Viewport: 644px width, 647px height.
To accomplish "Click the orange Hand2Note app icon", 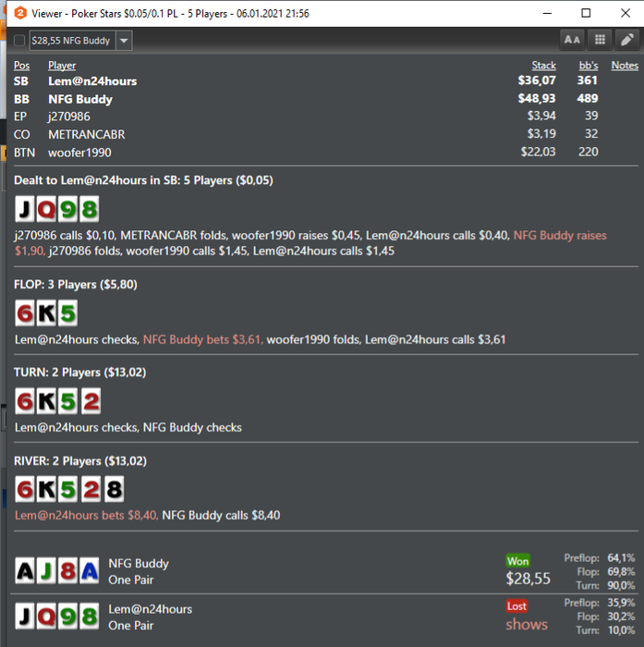I will (x=19, y=13).
